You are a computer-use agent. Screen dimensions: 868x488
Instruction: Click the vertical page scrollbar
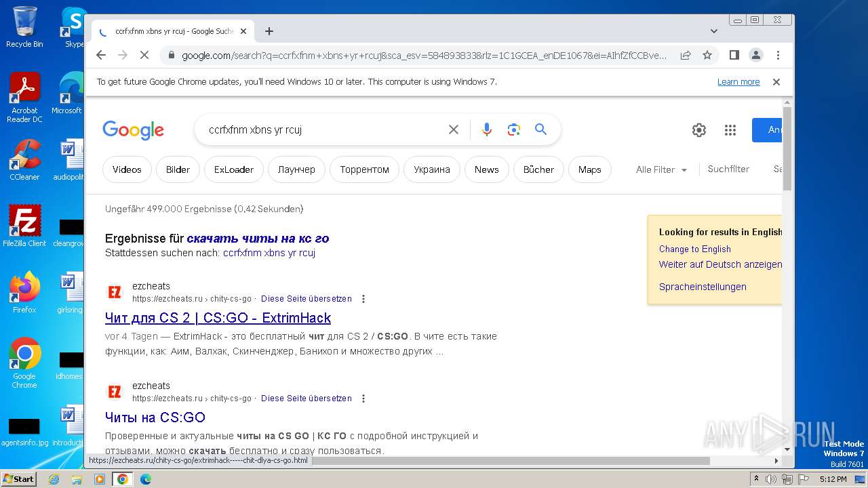787,149
